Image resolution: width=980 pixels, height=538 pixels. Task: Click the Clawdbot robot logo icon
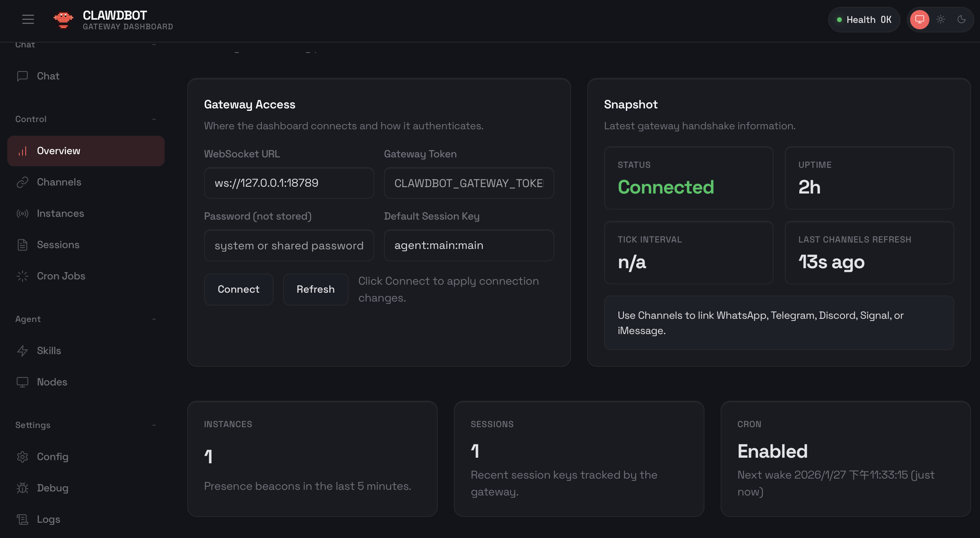(x=63, y=19)
